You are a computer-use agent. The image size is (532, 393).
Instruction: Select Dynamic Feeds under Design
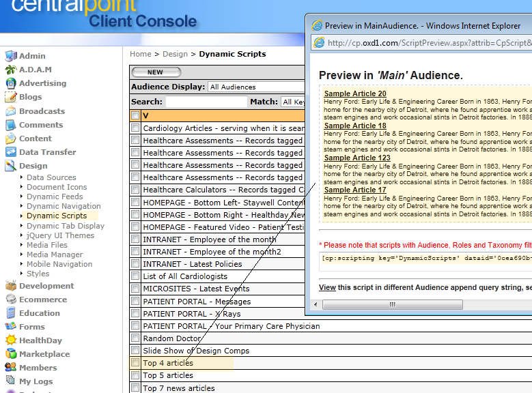pyautogui.click(x=55, y=196)
